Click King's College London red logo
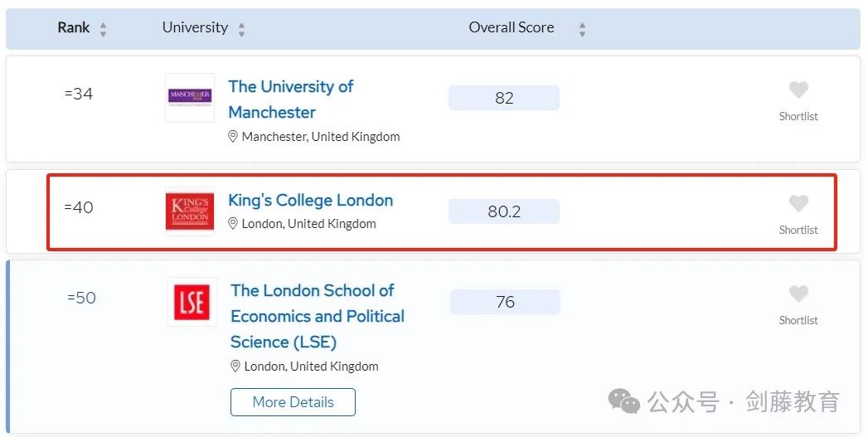Viewport: 868px width, 437px height. point(190,211)
